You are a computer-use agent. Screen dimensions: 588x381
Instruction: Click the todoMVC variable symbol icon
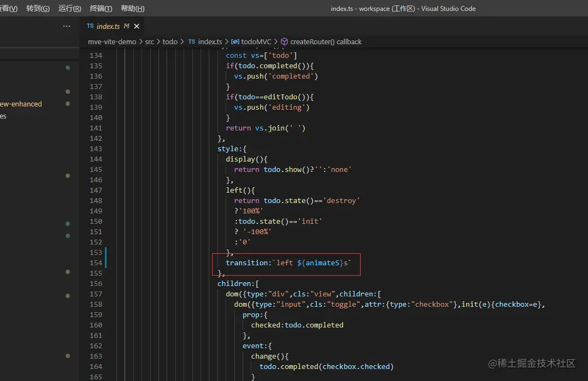(x=235, y=41)
